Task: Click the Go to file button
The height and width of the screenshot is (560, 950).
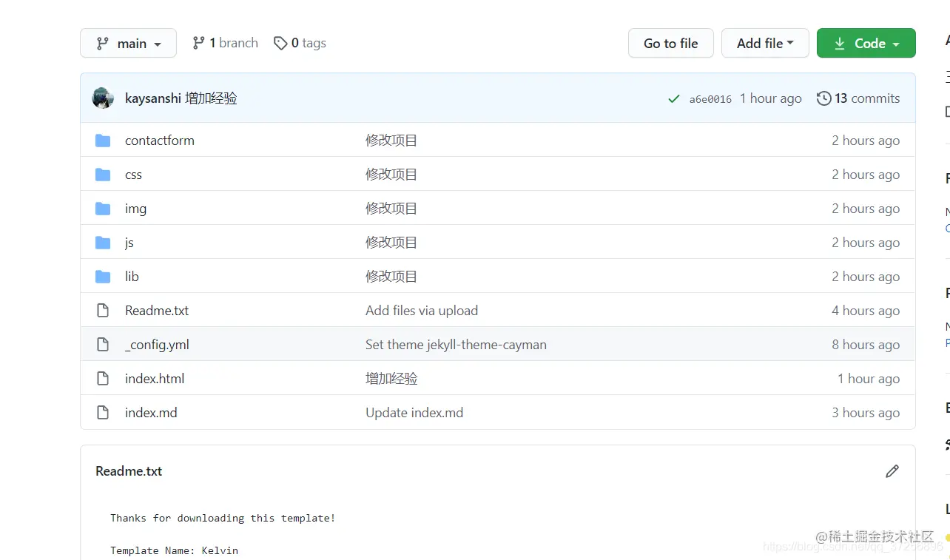Action: pos(670,43)
